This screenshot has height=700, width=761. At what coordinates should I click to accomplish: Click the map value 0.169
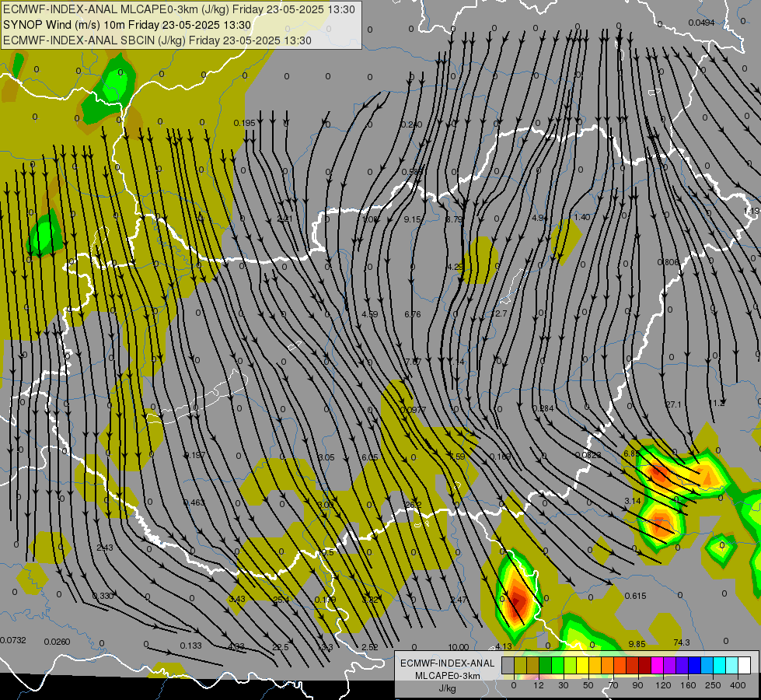tap(500, 457)
